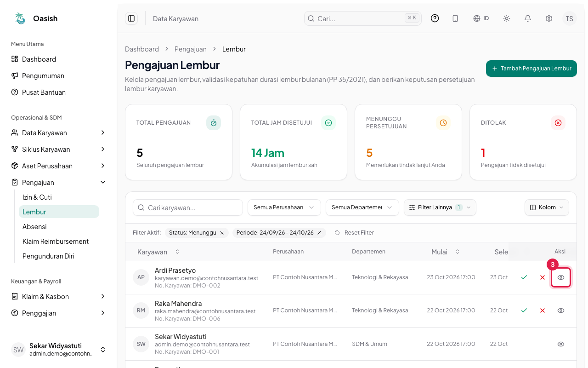Sort table by the Karyawan column

(158, 252)
